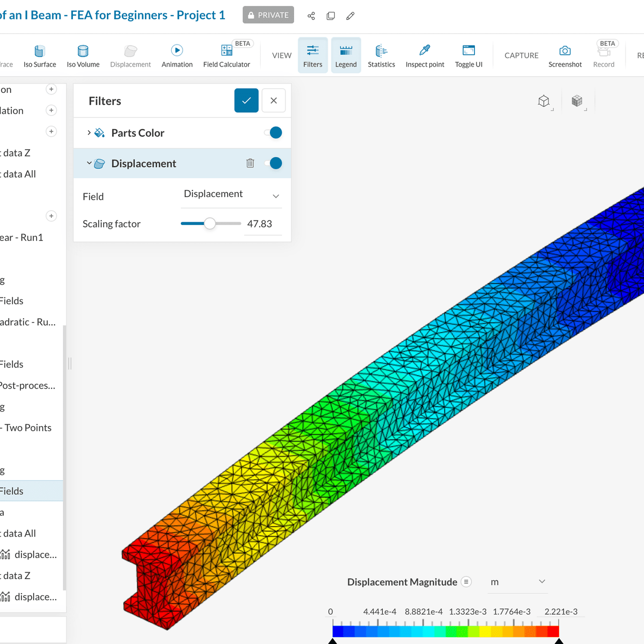This screenshot has width=644, height=644.
Task: Take a Screenshot of the viewer
Action: pyautogui.click(x=565, y=56)
